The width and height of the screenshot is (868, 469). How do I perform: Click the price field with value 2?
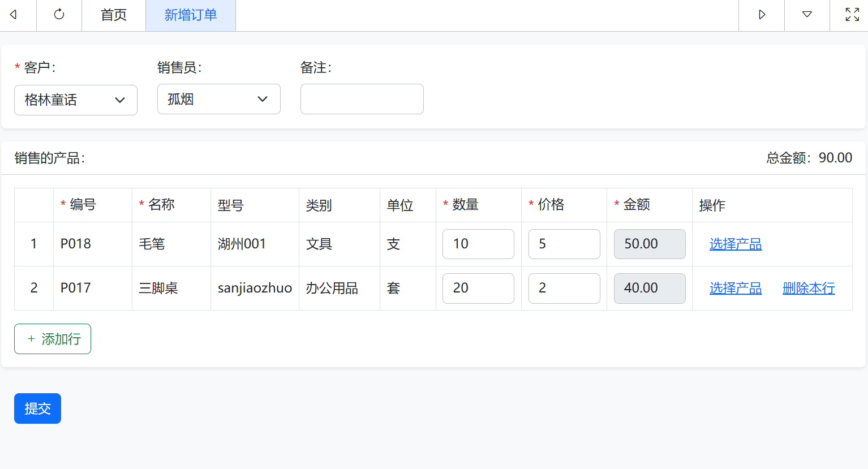coord(564,288)
